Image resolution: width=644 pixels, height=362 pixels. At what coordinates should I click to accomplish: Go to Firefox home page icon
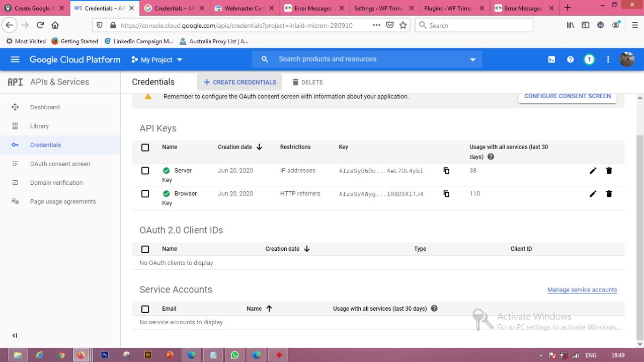[55, 25]
